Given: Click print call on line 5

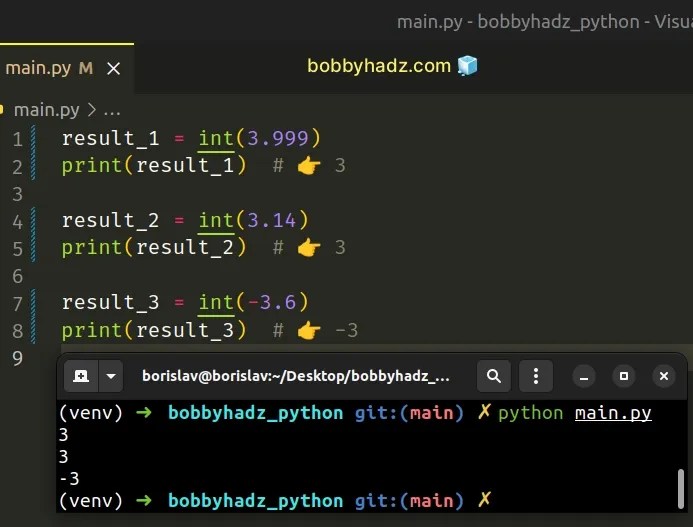Looking at the screenshot, I should (91, 248).
